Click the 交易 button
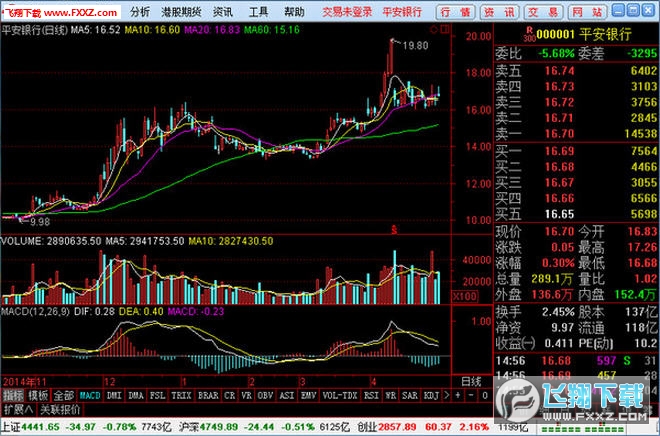 (543, 12)
